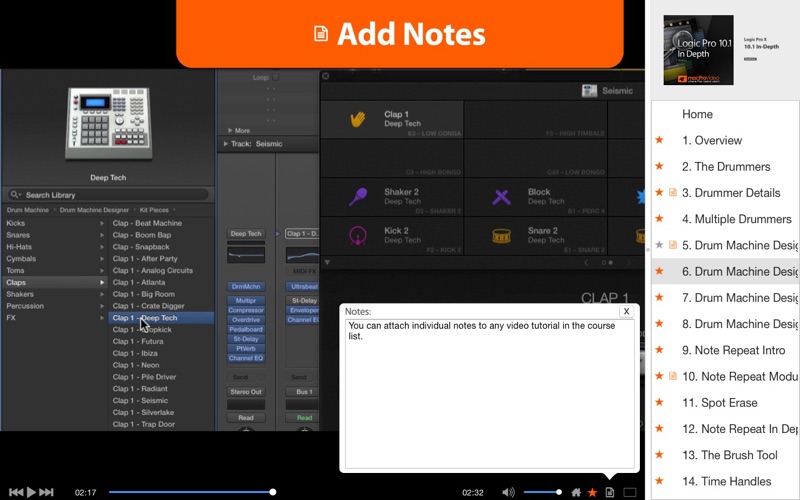
Task: Select the Block X pad icon
Action: (x=502, y=196)
